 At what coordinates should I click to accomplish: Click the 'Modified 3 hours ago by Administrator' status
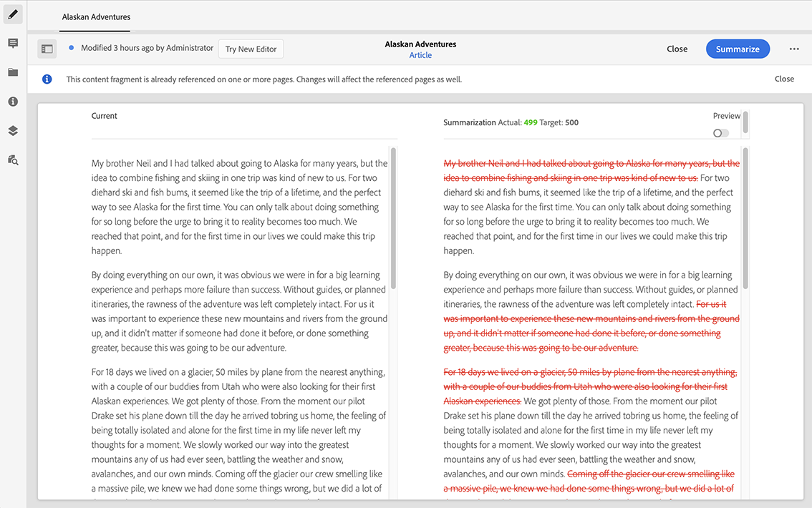pyautogui.click(x=147, y=48)
